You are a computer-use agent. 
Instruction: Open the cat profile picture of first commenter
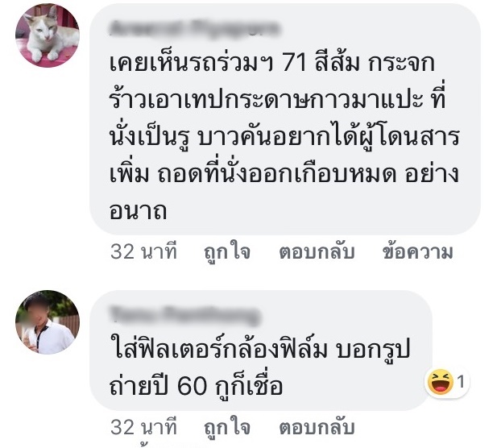(48, 35)
